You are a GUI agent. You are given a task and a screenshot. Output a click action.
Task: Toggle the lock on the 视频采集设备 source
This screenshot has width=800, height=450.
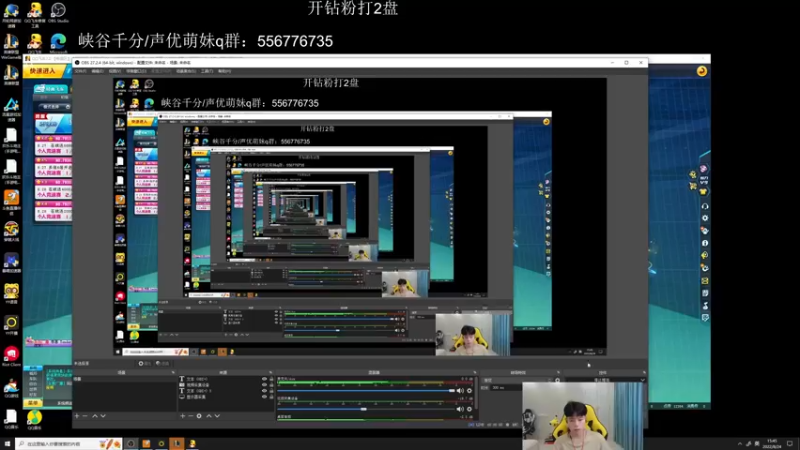coord(271,385)
